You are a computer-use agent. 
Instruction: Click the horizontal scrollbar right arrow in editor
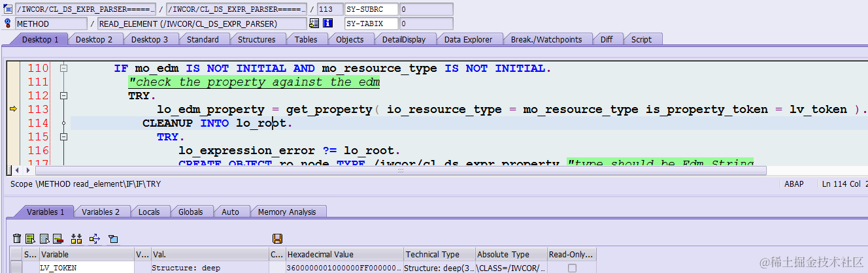coord(28,170)
